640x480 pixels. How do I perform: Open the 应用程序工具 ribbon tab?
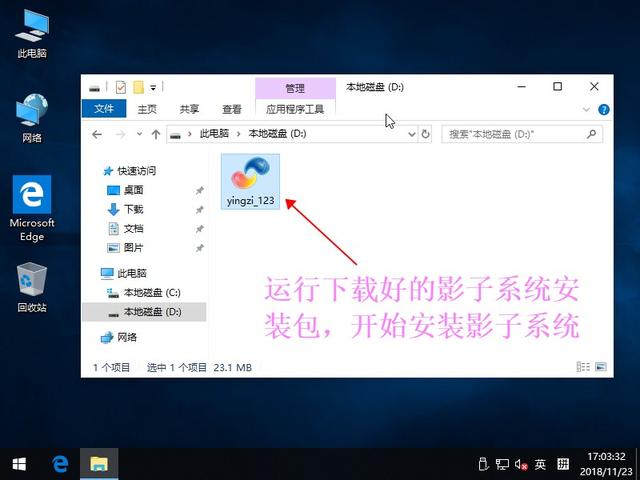[295, 109]
